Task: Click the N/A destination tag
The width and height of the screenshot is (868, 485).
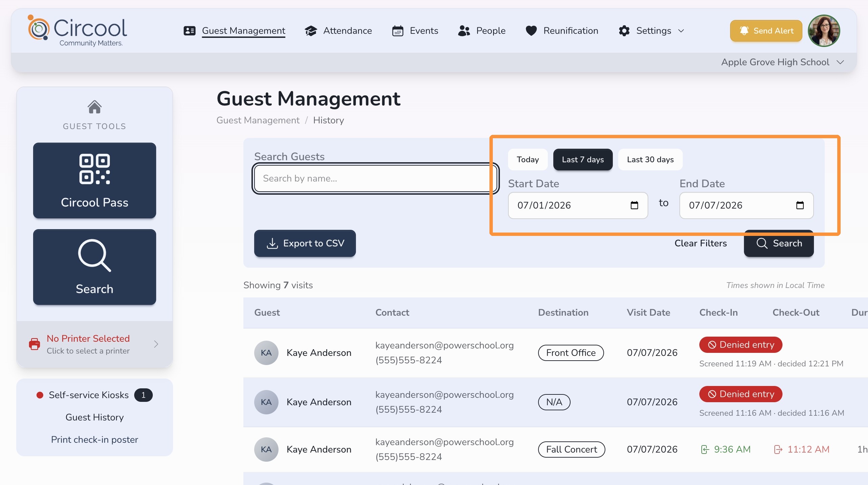Action: [554, 402]
